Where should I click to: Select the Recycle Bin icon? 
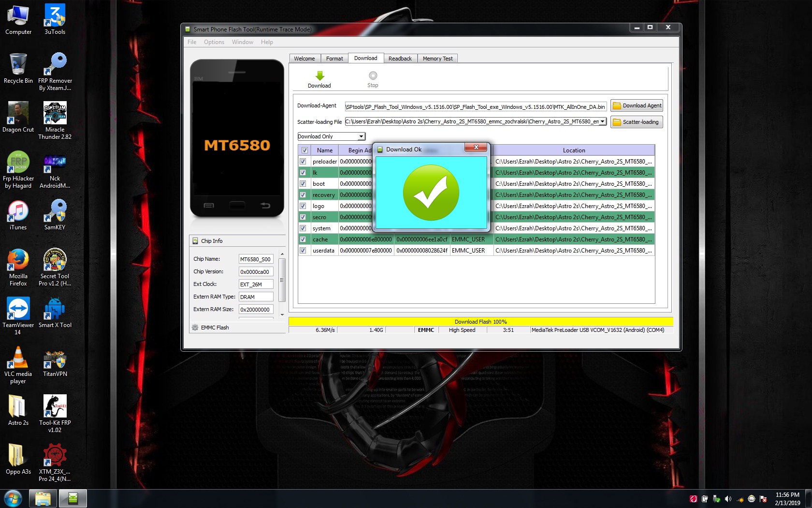click(x=18, y=68)
